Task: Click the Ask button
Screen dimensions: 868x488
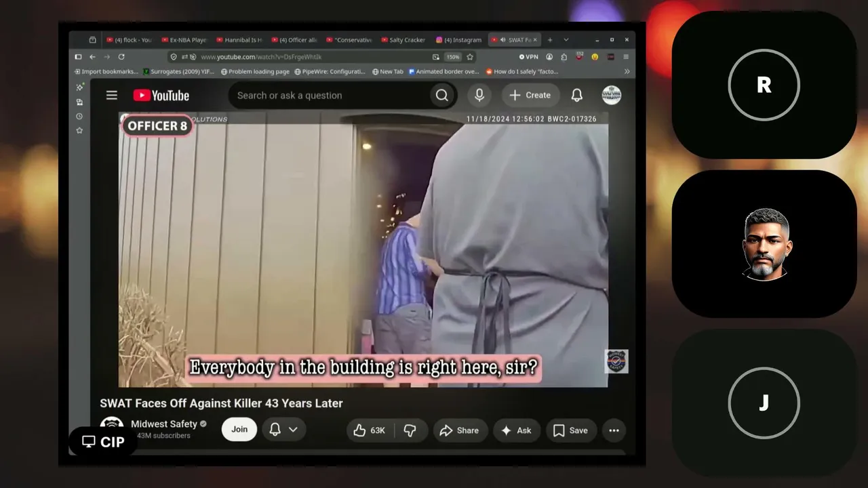Action: tap(517, 430)
